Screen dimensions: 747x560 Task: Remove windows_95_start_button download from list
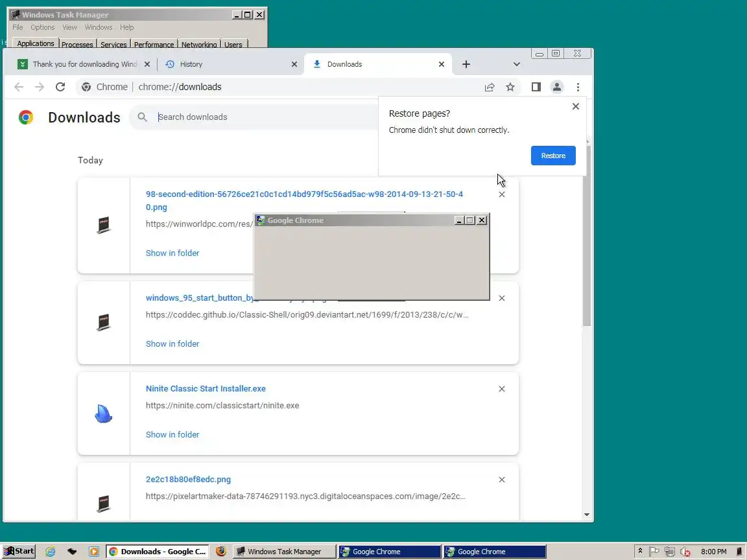click(502, 298)
